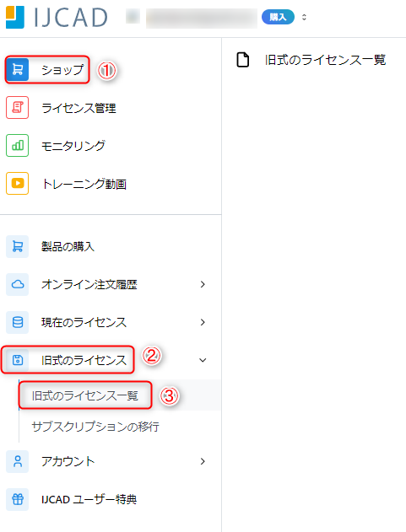Select the green モニタリング chart icon
The image size is (406, 532).
18,146
